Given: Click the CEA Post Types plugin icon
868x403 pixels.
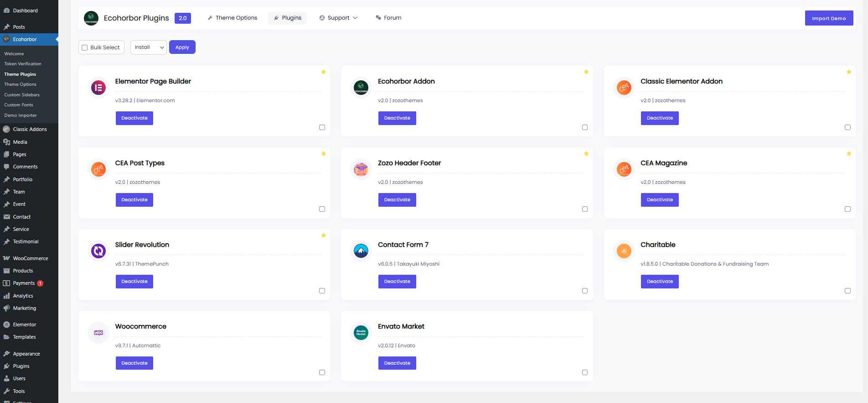Looking at the screenshot, I should [x=98, y=169].
